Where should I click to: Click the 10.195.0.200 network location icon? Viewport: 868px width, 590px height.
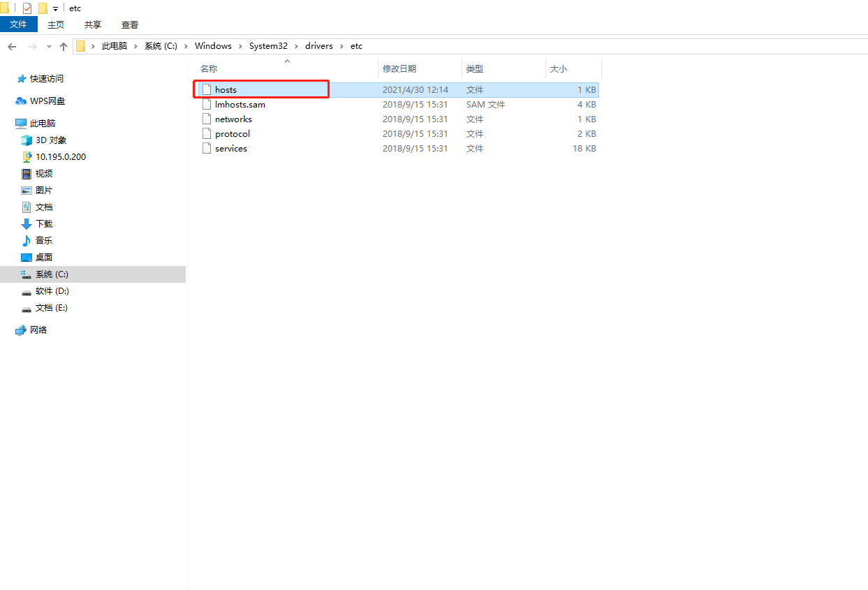[x=27, y=156]
